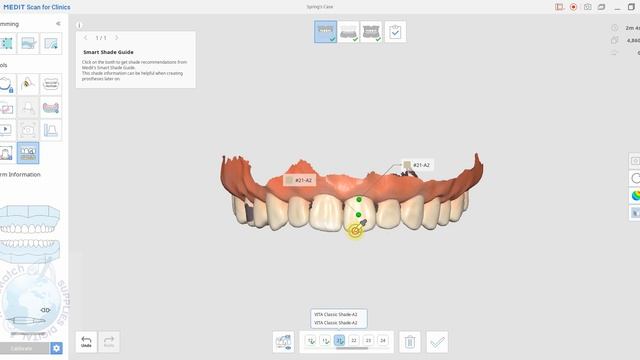This screenshot has width=640, height=360.
Task: Click the #21-A2 shade label on right
Action: pos(417,165)
